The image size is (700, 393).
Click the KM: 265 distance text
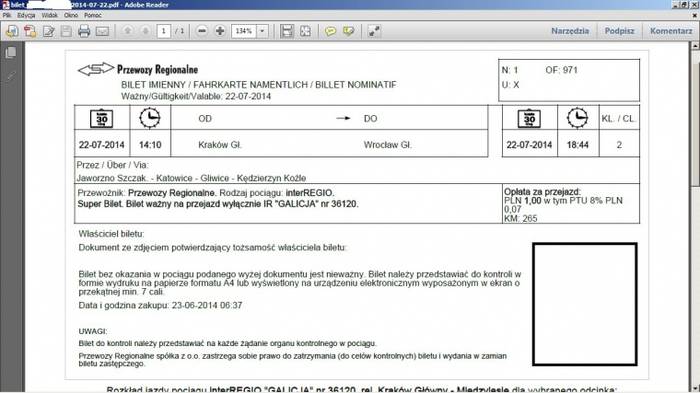pyautogui.click(x=521, y=218)
